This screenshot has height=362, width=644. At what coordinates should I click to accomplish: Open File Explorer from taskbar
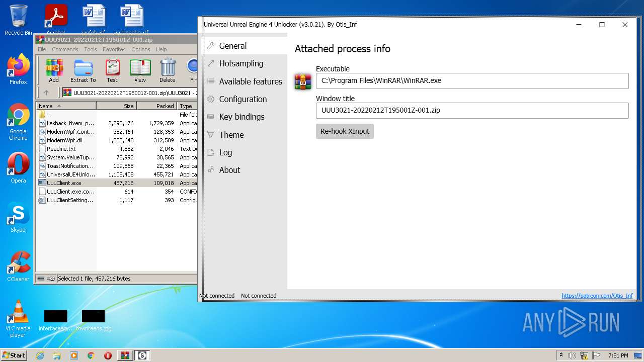pyautogui.click(x=57, y=355)
